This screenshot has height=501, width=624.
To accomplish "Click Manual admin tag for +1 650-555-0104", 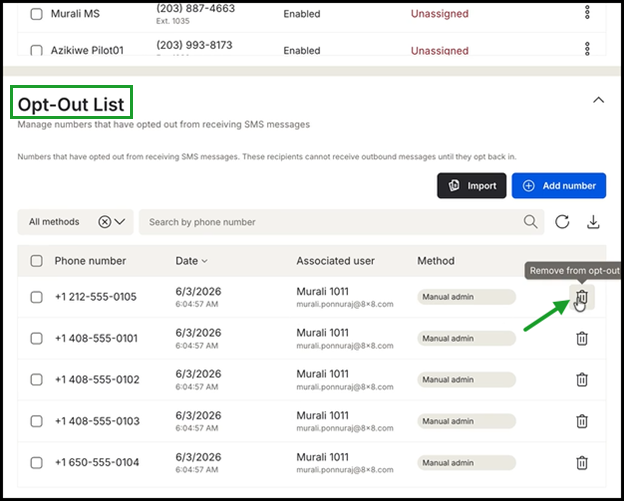I will [x=466, y=462].
